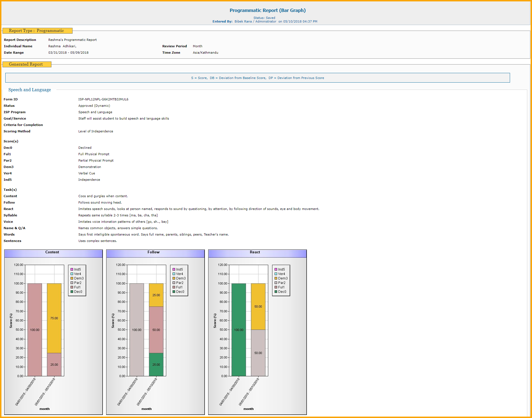Click the month axis label in Follow chart

(x=146, y=409)
